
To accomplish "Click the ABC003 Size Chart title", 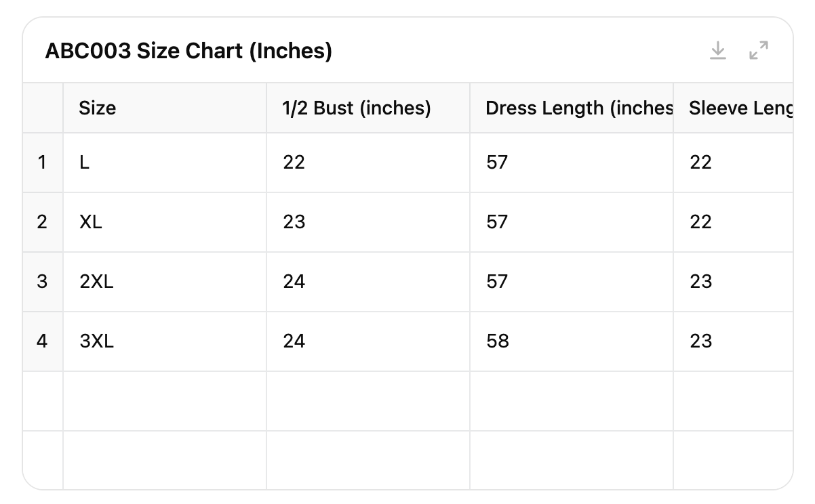I will click(x=188, y=51).
